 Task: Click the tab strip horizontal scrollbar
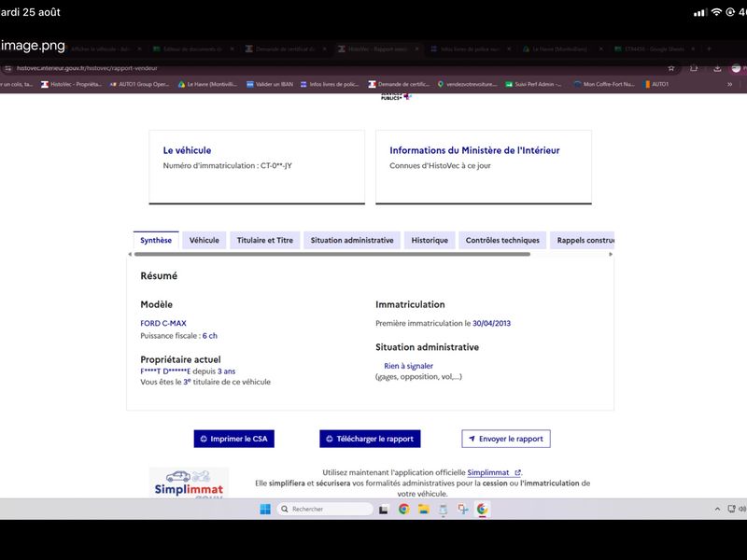[332, 254]
